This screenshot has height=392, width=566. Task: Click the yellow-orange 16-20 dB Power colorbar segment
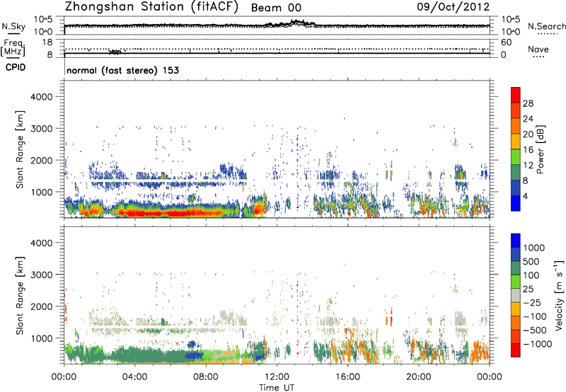pos(516,142)
